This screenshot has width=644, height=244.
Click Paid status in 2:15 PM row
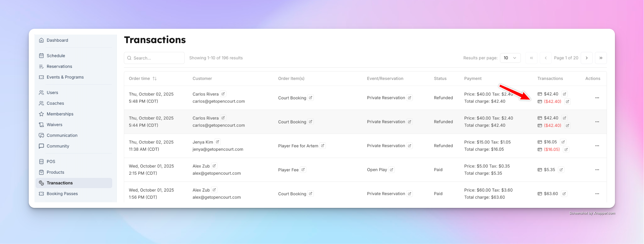(438, 170)
